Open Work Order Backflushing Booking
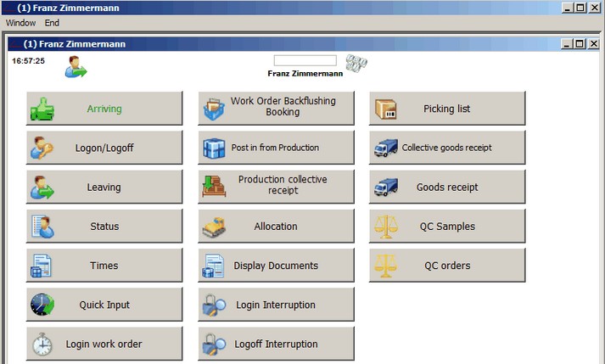The image size is (605, 364). pyautogui.click(x=277, y=107)
